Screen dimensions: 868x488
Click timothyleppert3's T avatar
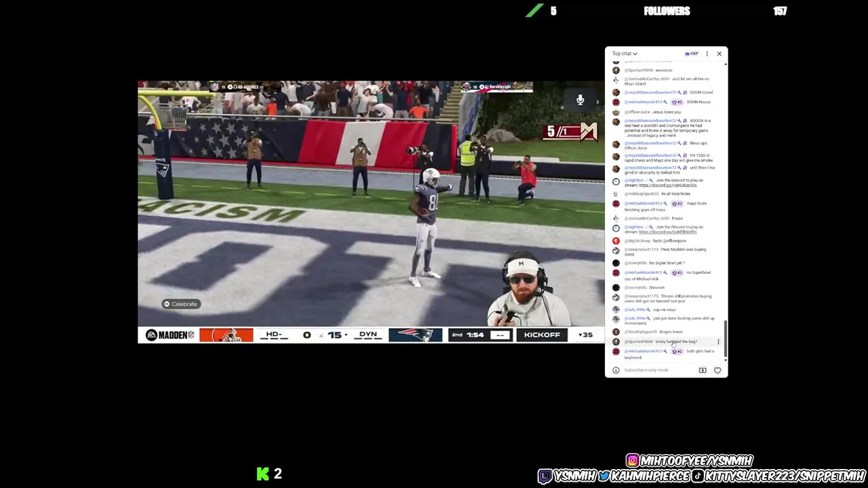[616, 332]
